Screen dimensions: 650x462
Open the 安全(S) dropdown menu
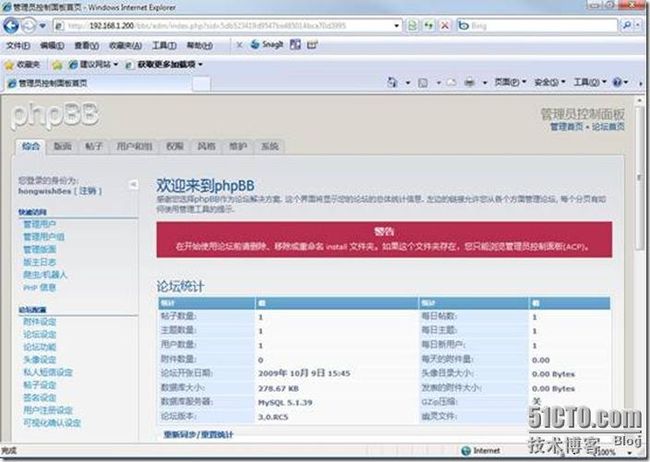(549, 83)
